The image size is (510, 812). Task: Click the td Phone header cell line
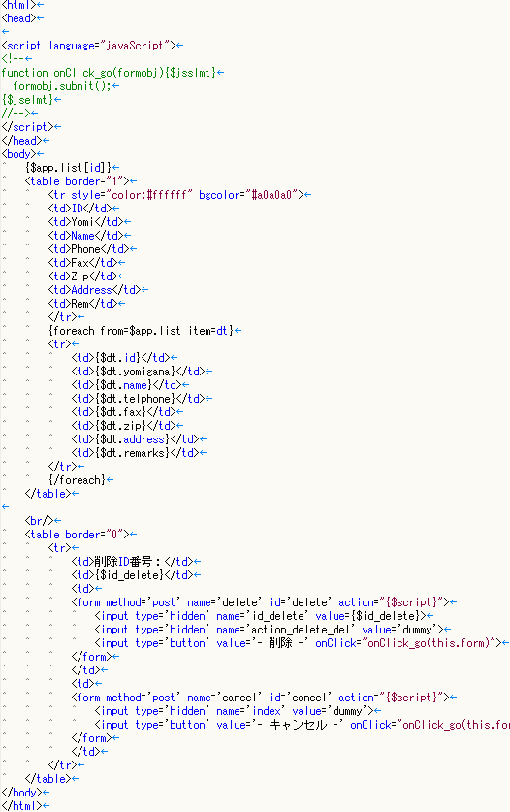click(88, 249)
